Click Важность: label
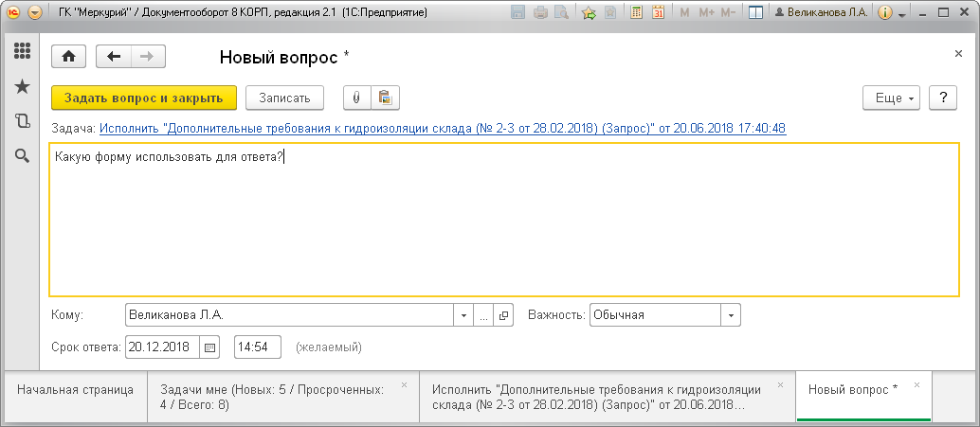The height and width of the screenshot is (427, 980). click(x=557, y=315)
